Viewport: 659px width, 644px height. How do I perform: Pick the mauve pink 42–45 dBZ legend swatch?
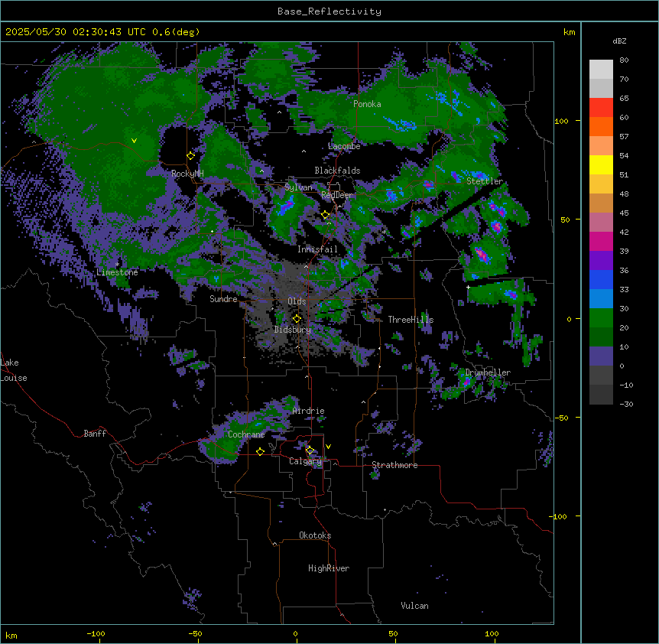pos(601,223)
